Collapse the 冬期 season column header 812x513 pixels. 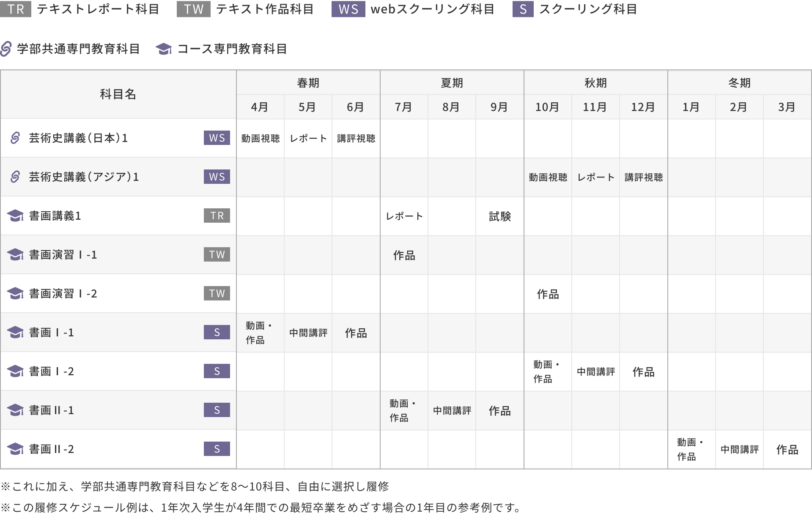coord(739,83)
